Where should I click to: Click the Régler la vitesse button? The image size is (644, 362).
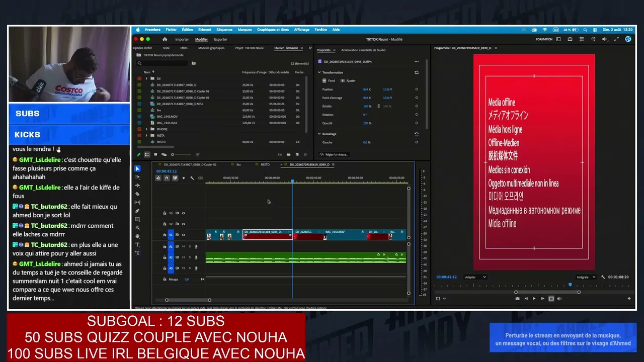(x=334, y=154)
